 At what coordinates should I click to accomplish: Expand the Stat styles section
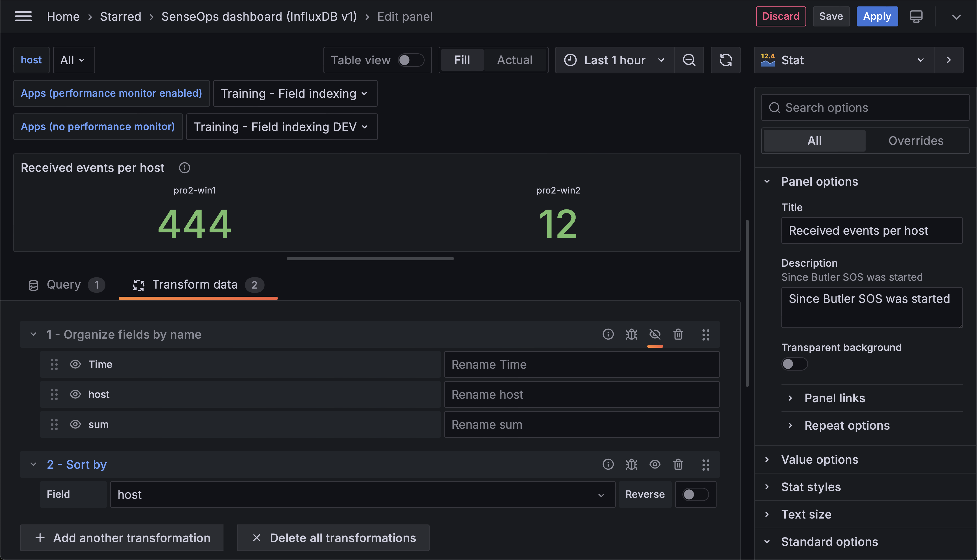pos(811,487)
